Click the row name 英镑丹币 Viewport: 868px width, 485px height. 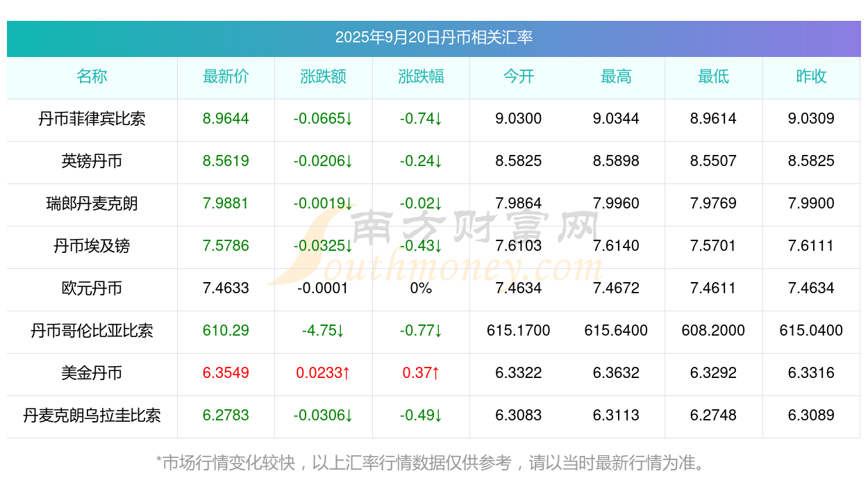(x=92, y=161)
